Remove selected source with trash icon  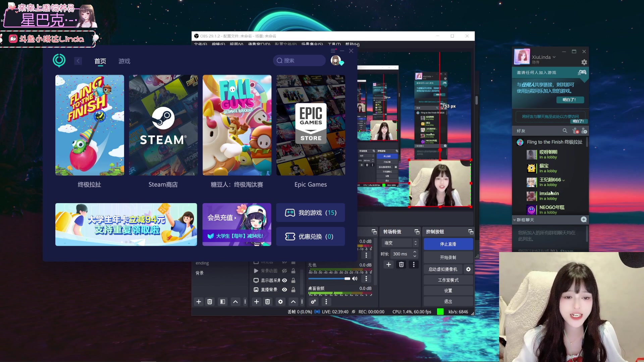pyautogui.click(x=268, y=302)
